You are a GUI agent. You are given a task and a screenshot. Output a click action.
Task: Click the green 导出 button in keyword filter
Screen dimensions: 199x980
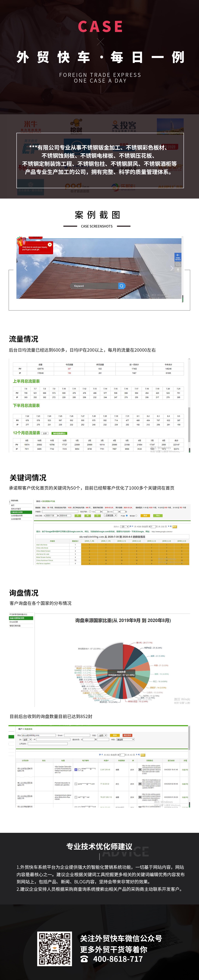pos(158,515)
